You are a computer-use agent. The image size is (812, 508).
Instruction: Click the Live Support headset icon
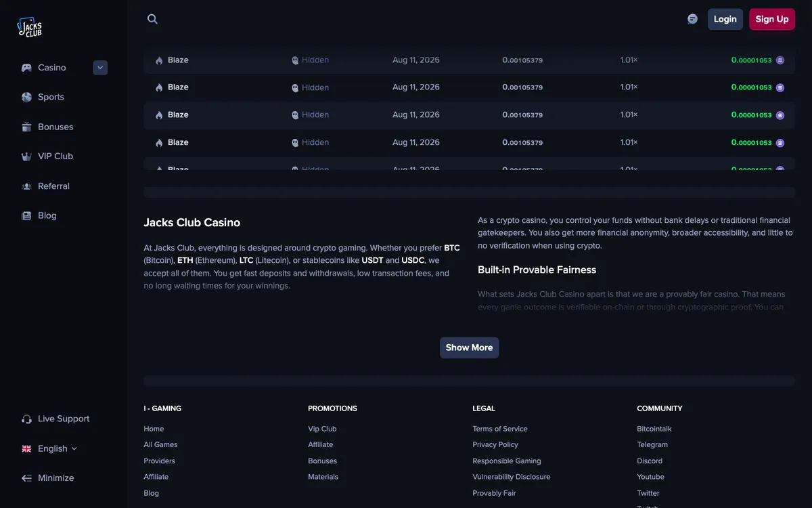pos(26,419)
